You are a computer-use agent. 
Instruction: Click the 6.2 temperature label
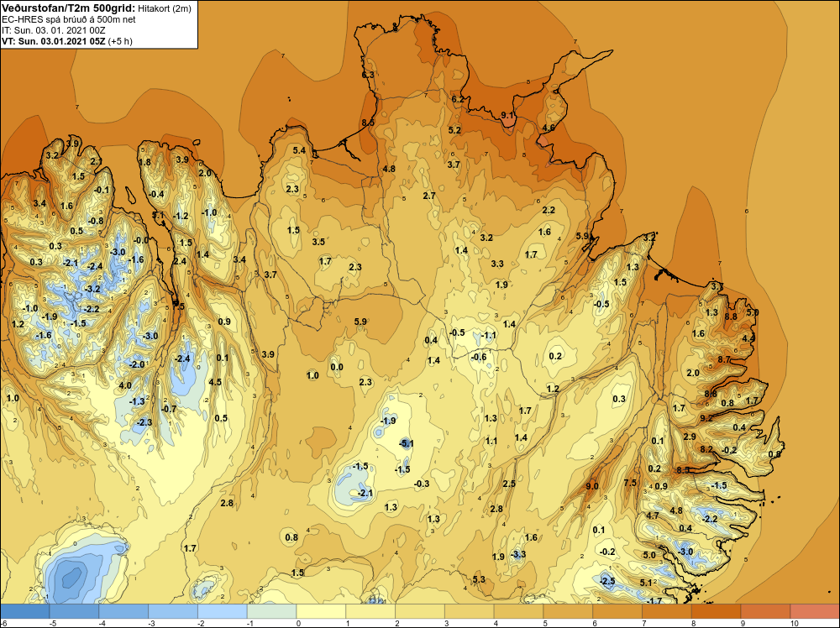(x=458, y=100)
